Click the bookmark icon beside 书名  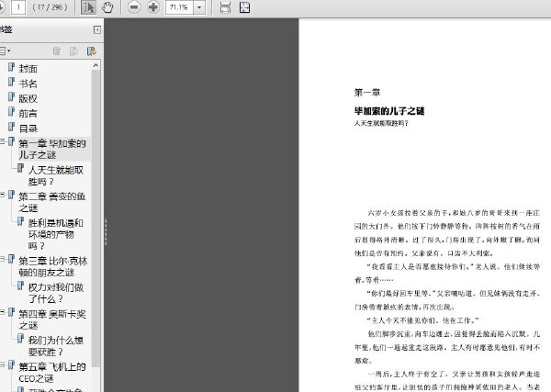coord(11,82)
